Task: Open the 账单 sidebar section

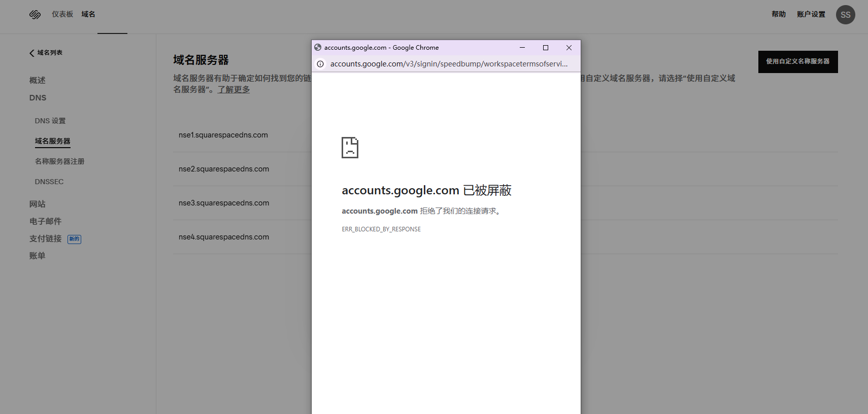Action: coord(38,256)
